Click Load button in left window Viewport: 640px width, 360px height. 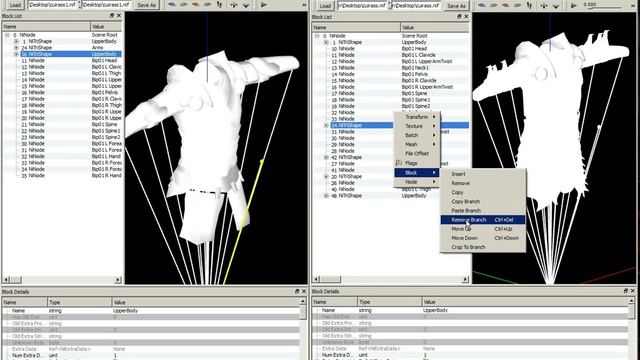tap(15, 5)
